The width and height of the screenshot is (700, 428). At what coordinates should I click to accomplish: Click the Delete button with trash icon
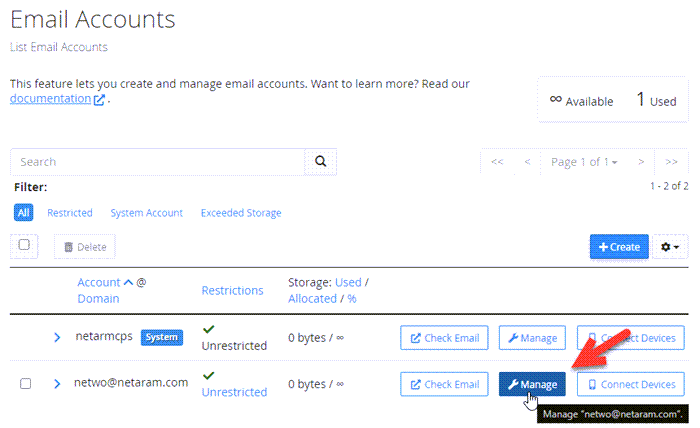click(85, 247)
